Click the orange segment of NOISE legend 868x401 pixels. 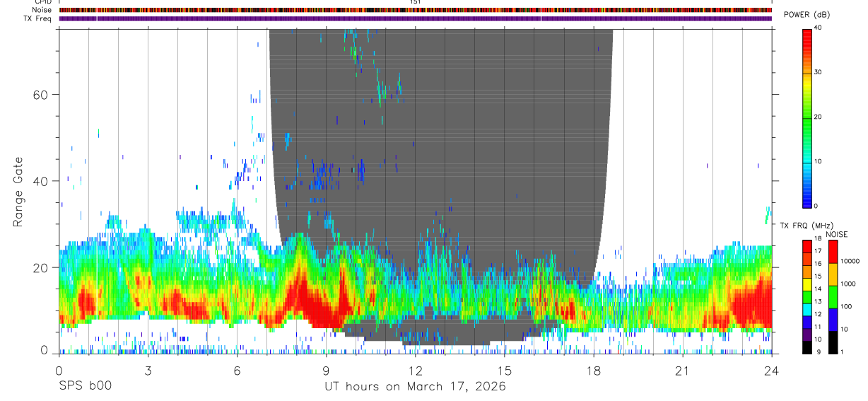(832, 274)
